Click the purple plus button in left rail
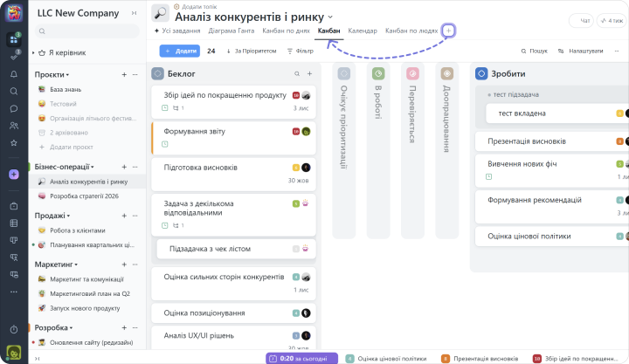Screen dimensions: 629x364 tap(13, 175)
